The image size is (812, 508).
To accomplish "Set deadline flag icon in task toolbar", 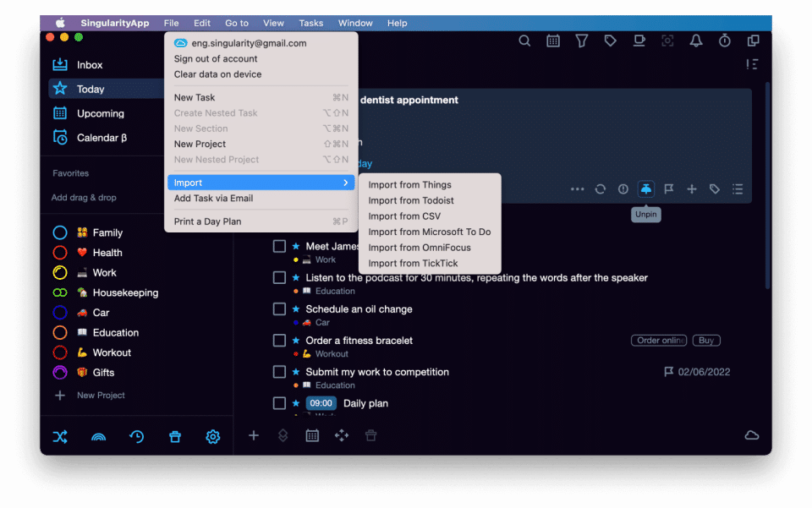I will click(668, 189).
